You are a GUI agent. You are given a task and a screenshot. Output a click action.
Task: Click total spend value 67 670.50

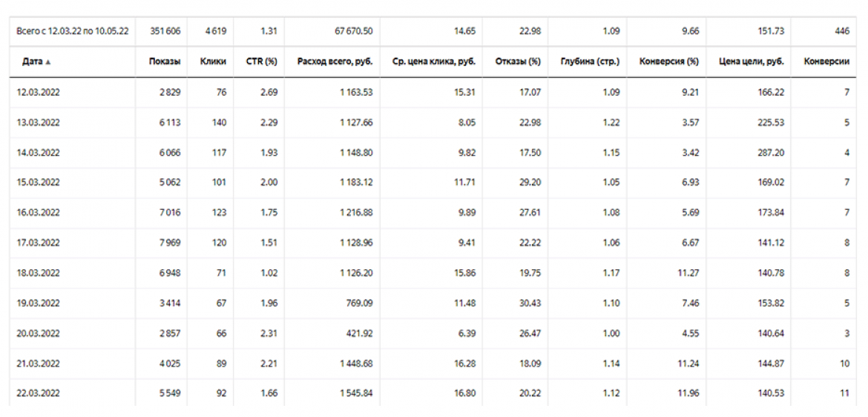[x=354, y=31]
